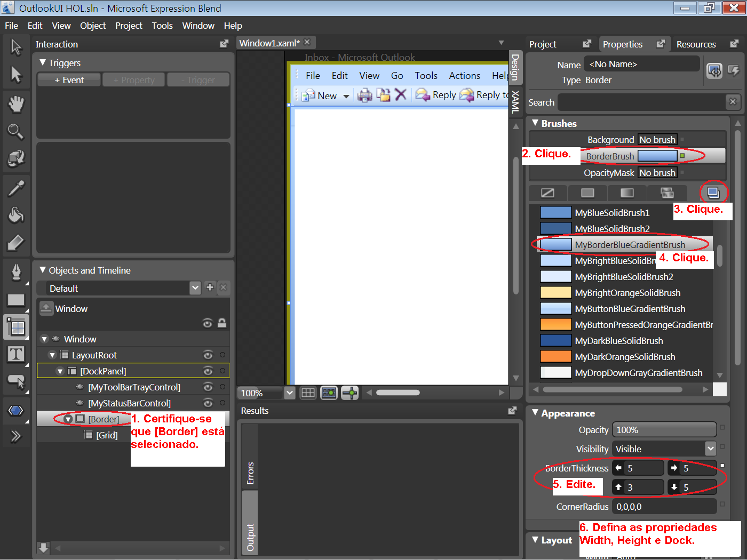
Task: Collapse the DockPanel tree node
Action: coord(60,371)
